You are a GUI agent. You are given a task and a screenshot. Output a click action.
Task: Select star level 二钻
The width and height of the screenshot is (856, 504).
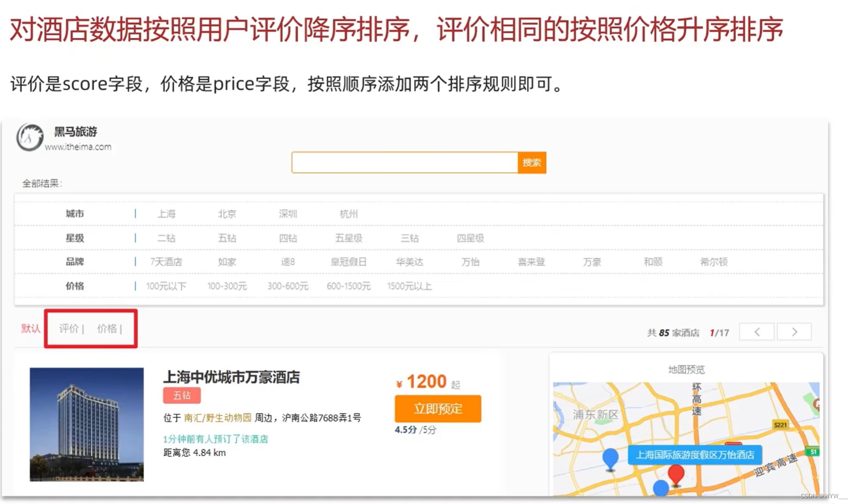pyautogui.click(x=166, y=238)
